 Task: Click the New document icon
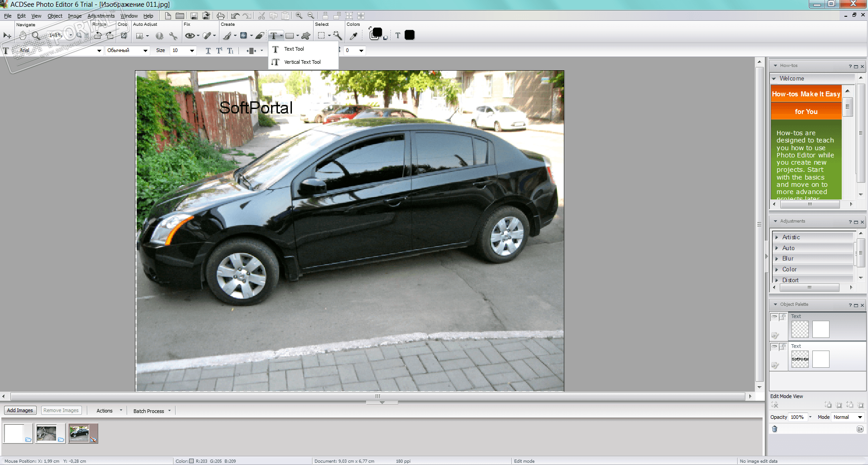(168, 16)
